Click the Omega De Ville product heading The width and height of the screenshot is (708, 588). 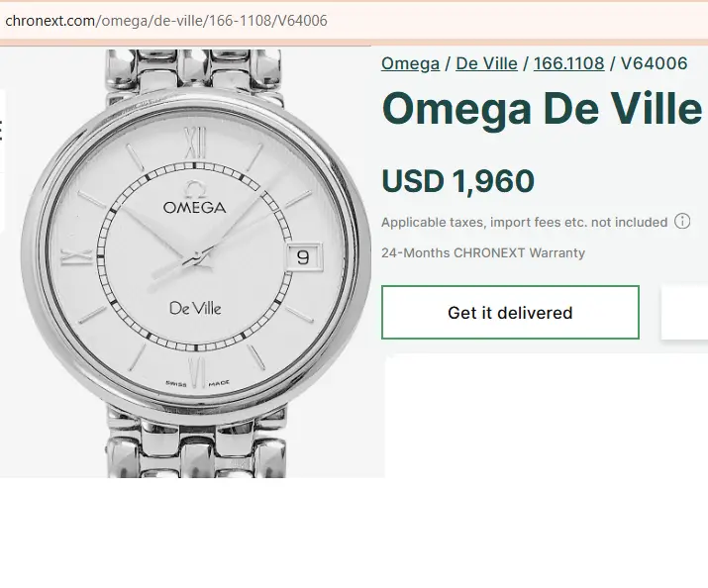click(x=542, y=109)
